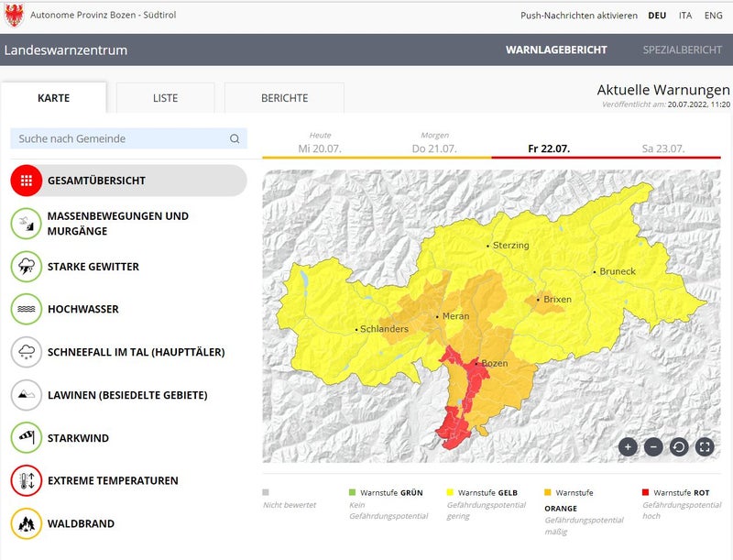Click the Suche nach Gemeinde search field
This screenshot has width=733, height=560.
[x=119, y=138]
